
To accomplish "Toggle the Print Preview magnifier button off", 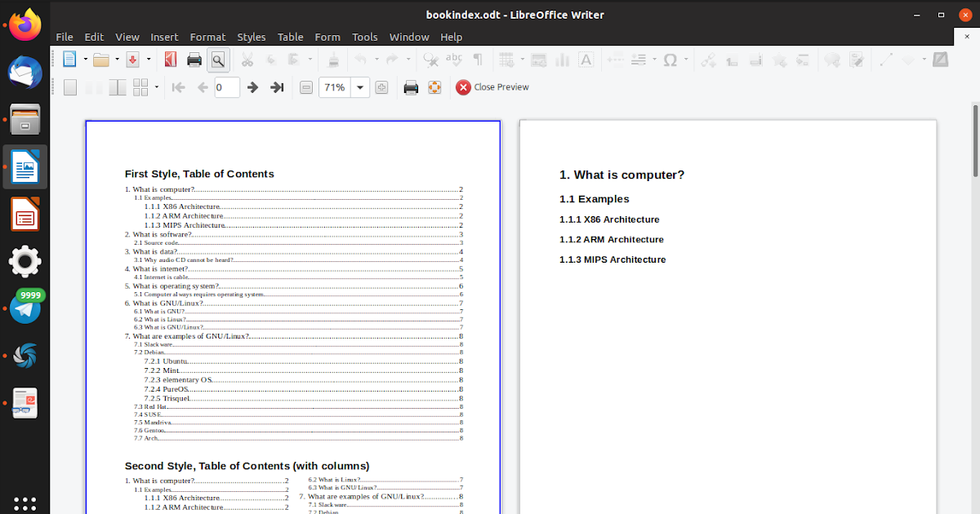I will pyautogui.click(x=218, y=60).
